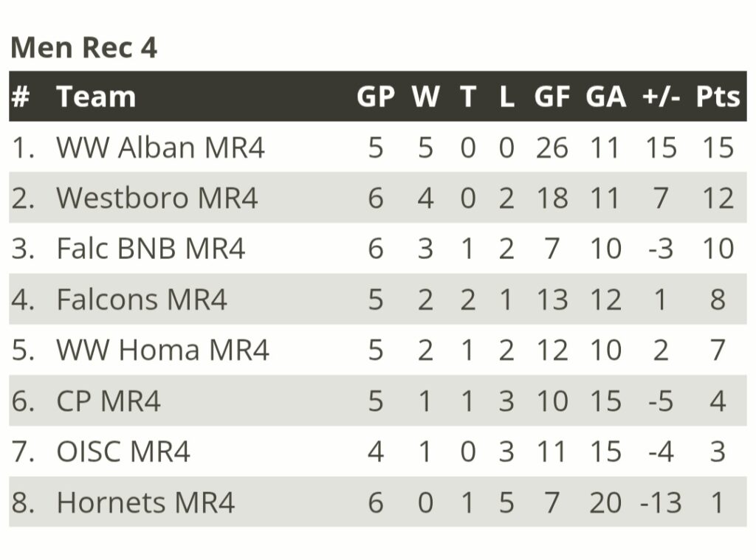Open the Falcons MR4 team entry
The width and height of the screenshot is (756, 560).
click(142, 300)
